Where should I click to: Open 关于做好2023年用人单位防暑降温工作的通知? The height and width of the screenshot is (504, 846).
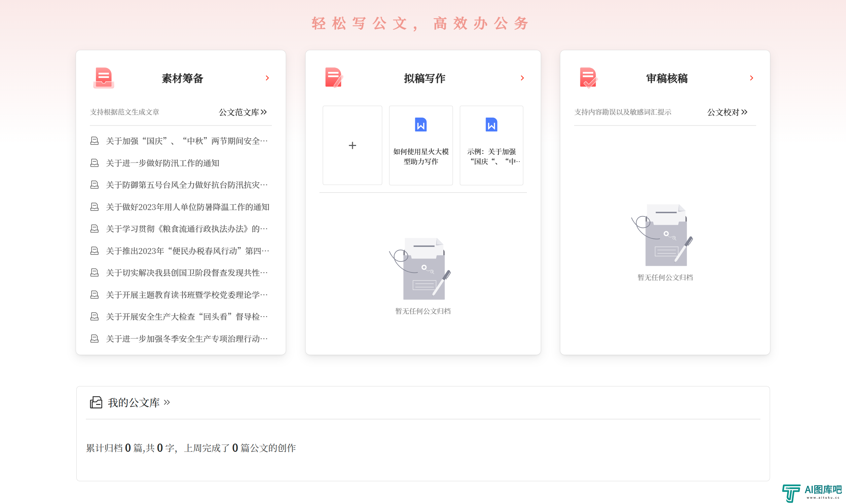pos(188,207)
